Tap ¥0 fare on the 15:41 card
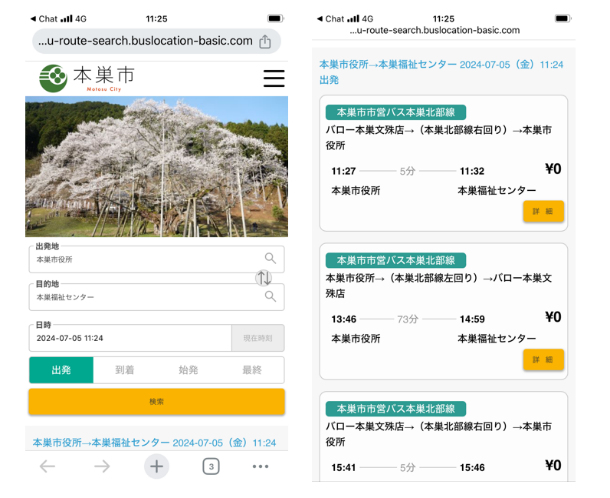The width and height of the screenshot is (610, 498). pos(553,465)
